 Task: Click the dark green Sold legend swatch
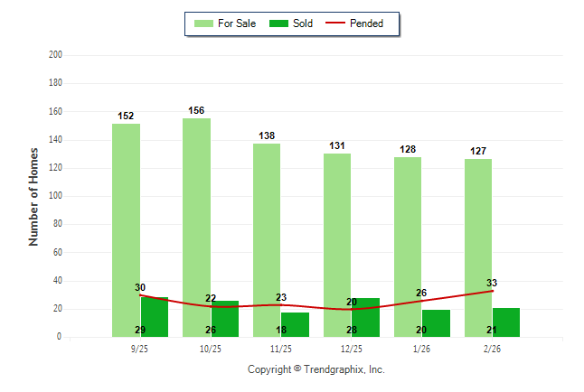tap(278, 23)
